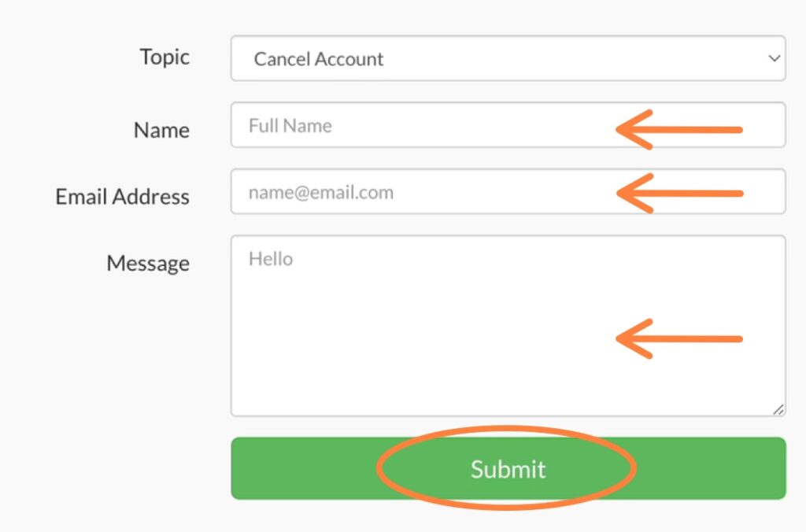Click the "Name" field label
The image size is (806, 532).
click(161, 130)
